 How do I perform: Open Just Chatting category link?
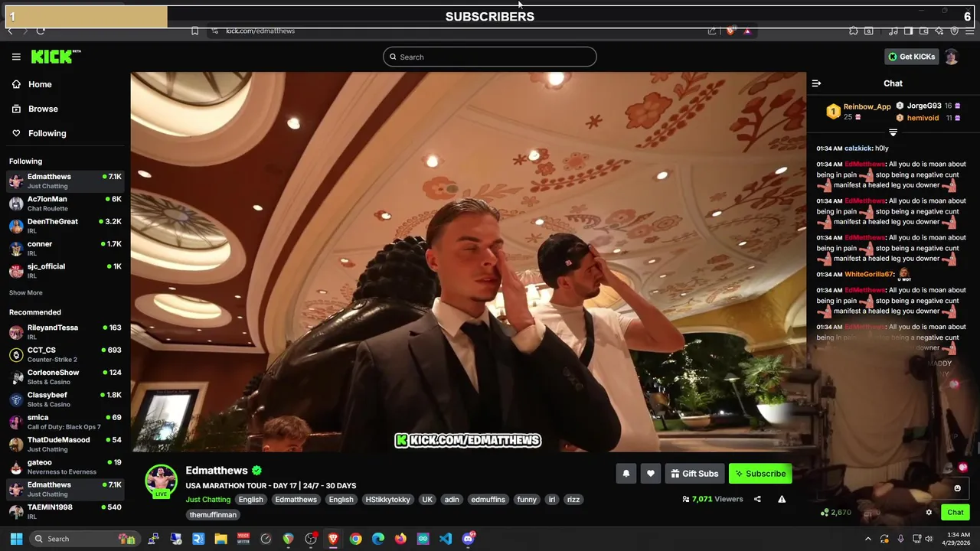207,499
